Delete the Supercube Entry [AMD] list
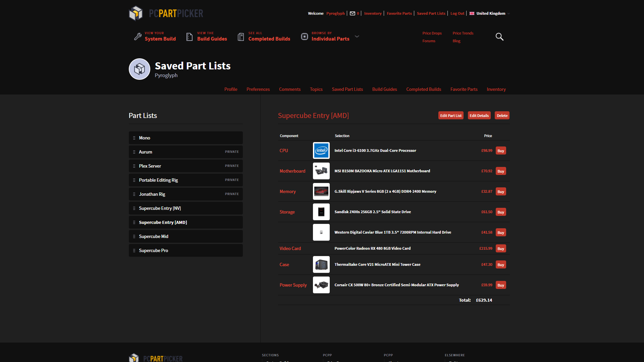This screenshot has height=362, width=644. [x=502, y=115]
